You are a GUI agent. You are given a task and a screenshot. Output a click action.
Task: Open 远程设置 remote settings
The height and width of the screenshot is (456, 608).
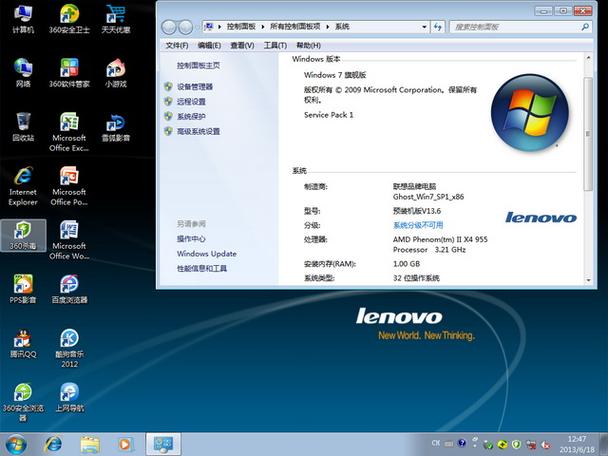coord(191,102)
